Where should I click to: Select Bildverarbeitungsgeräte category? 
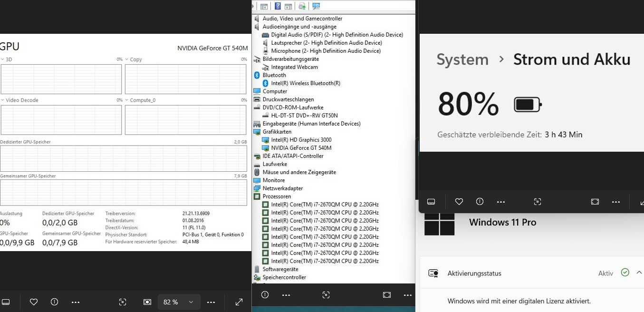(291, 59)
